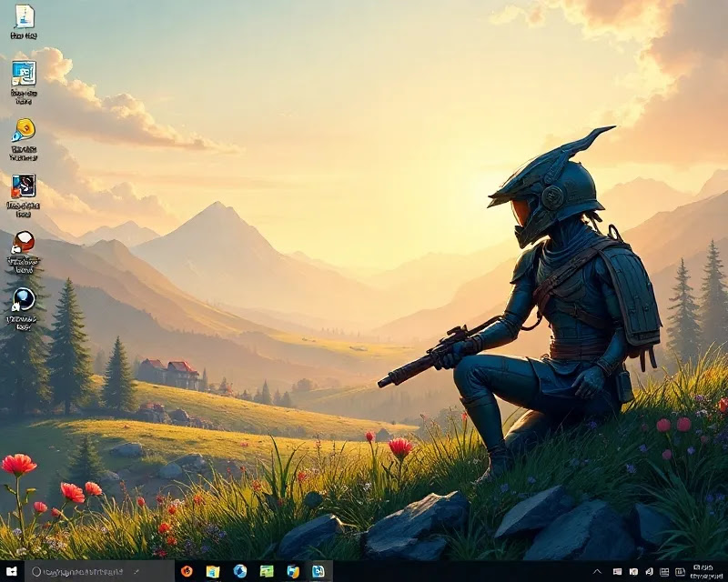The height and width of the screenshot is (582, 728).
Task: Open the blue round browser taskbar icon
Action: pyautogui.click(x=239, y=572)
